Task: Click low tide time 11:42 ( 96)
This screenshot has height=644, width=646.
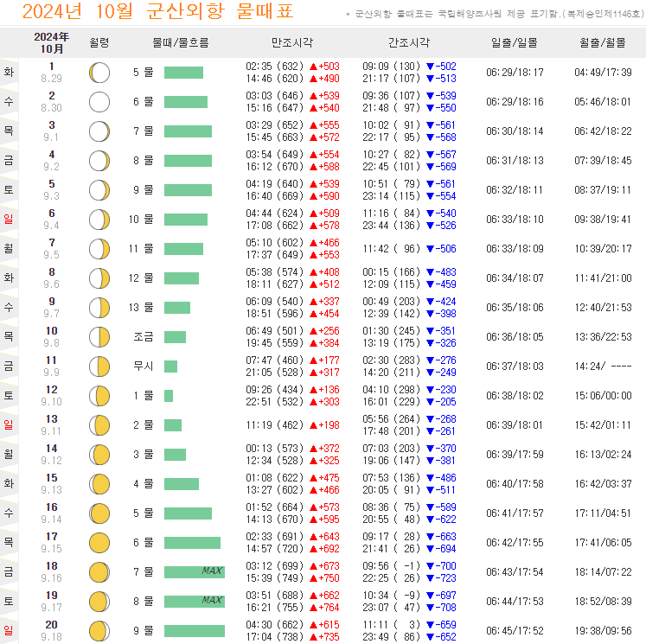Action: 392,249
